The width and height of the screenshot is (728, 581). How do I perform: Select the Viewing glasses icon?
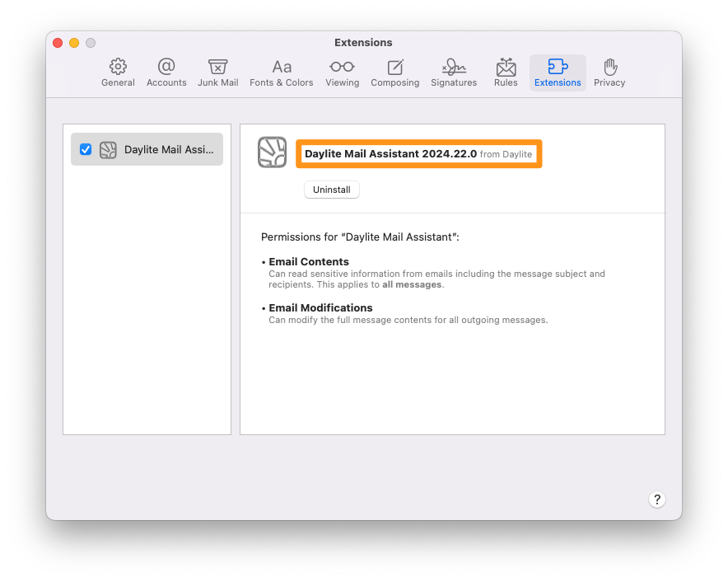click(x=343, y=67)
